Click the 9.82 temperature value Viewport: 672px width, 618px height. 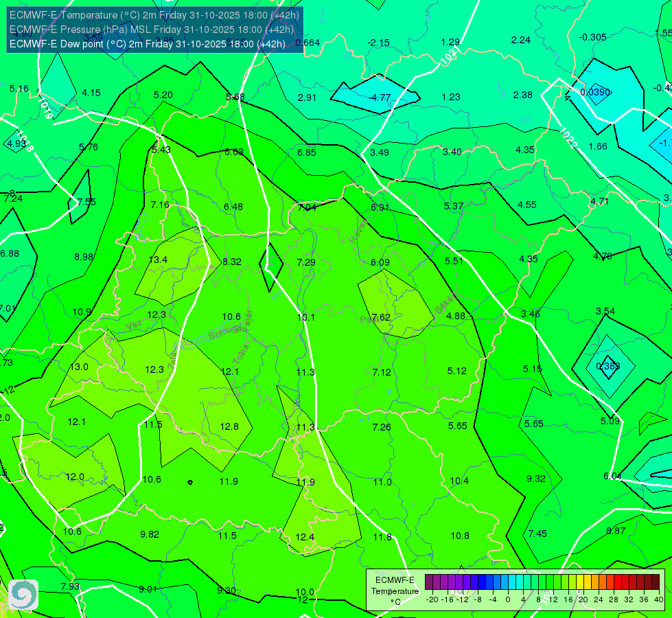[x=150, y=534]
